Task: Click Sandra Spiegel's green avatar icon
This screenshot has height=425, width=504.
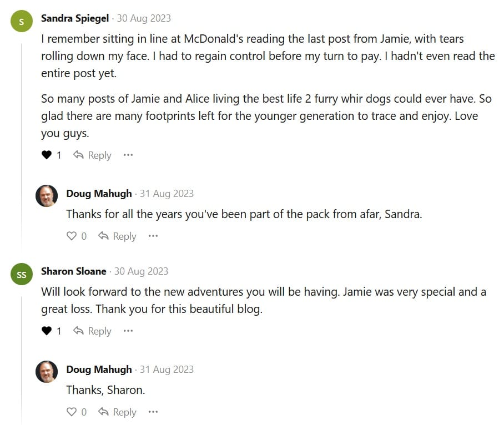Action: click(22, 22)
